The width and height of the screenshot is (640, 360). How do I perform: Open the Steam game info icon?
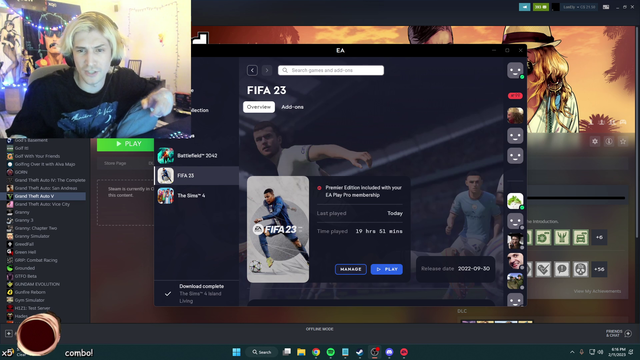(609, 141)
